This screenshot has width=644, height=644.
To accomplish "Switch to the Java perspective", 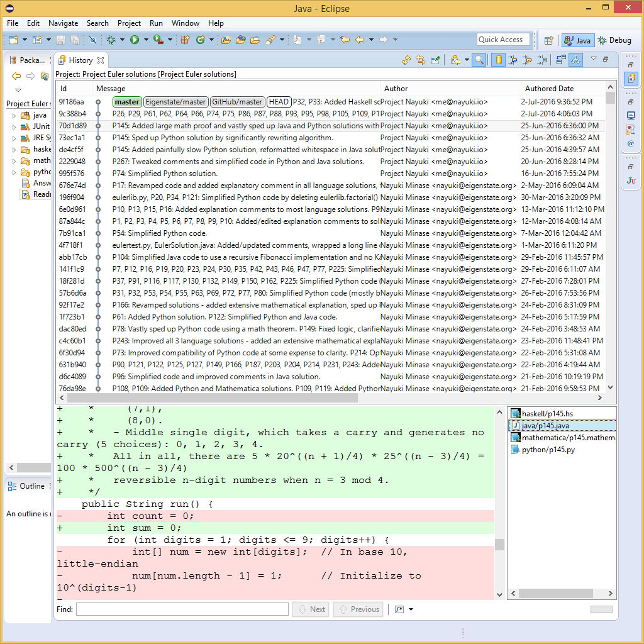I will (577, 40).
